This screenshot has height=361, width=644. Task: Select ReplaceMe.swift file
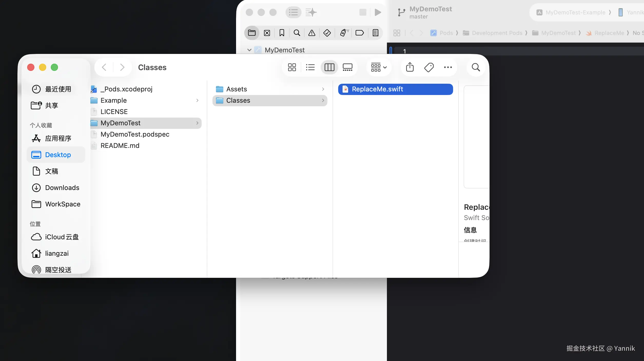tap(395, 89)
